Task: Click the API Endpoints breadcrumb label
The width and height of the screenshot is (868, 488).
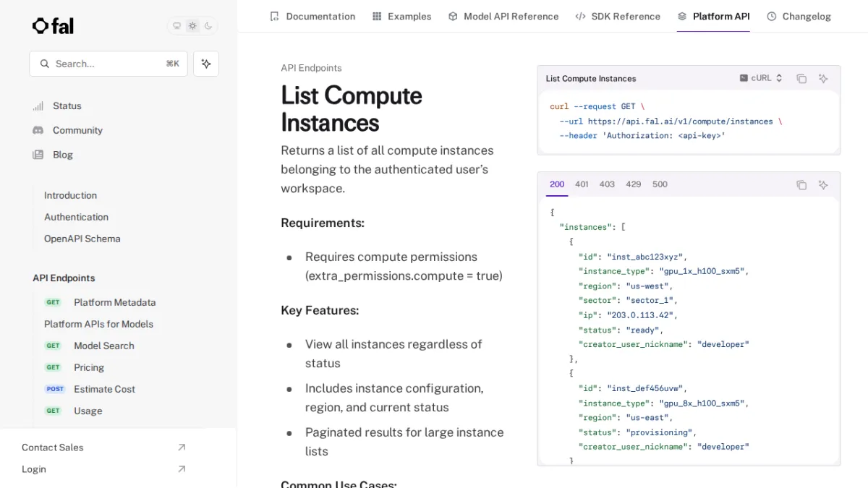Action: 311,68
